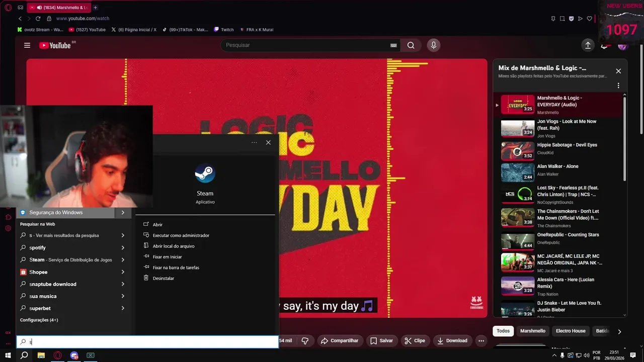Take a snapshot with the Opera capture icon
Image resolution: width=644 pixels, height=362 pixels.
[562, 19]
